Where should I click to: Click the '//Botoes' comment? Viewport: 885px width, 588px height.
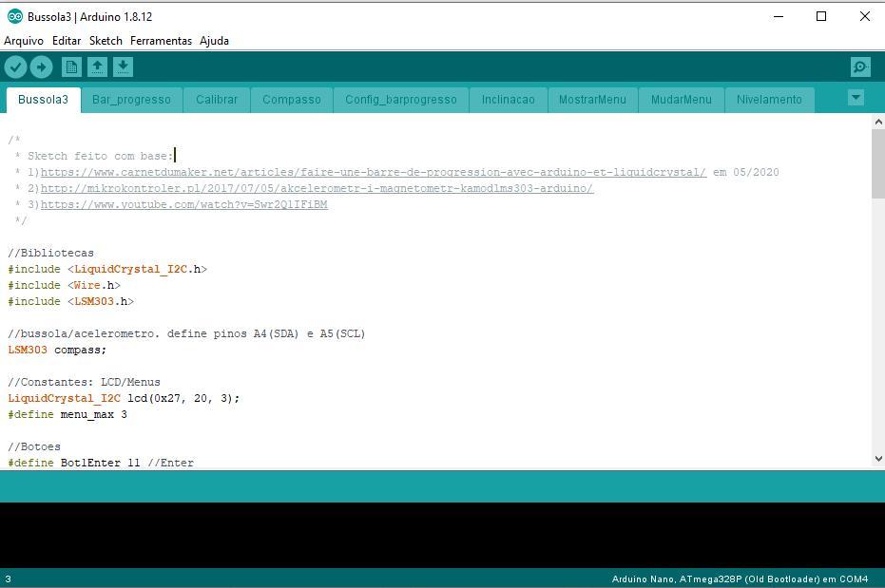coord(34,446)
